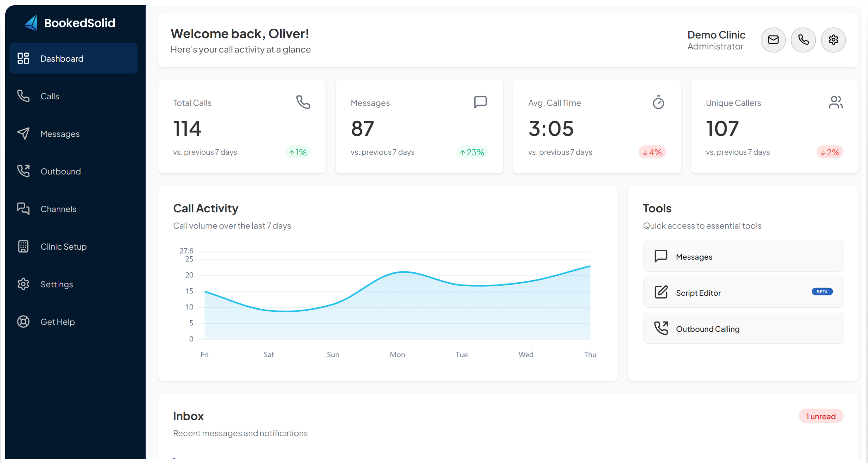
Task: Click Get Help in the sidebar
Action: point(58,322)
